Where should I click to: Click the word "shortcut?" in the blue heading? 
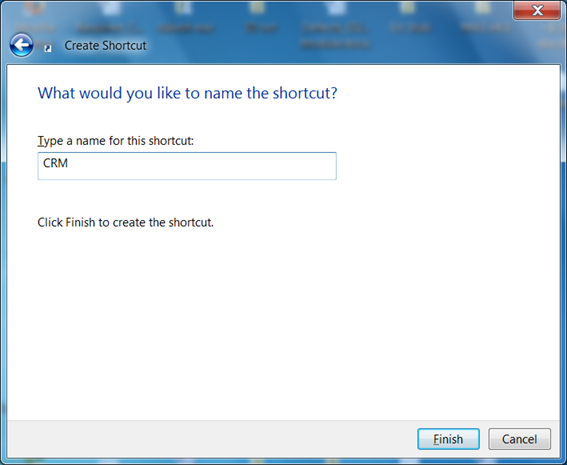305,93
